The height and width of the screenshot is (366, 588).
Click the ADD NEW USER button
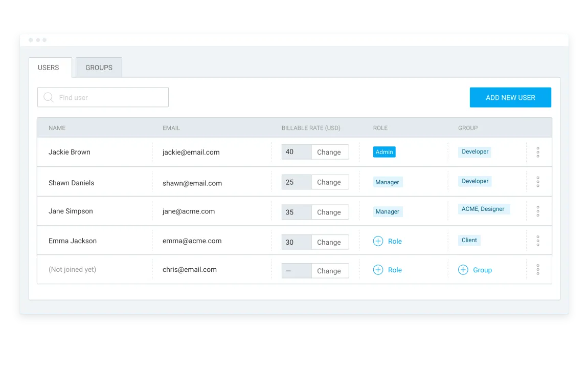pos(510,98)
